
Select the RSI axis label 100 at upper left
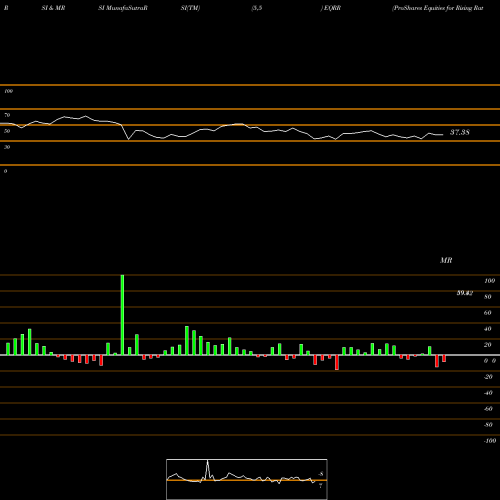tap(8, 91)
